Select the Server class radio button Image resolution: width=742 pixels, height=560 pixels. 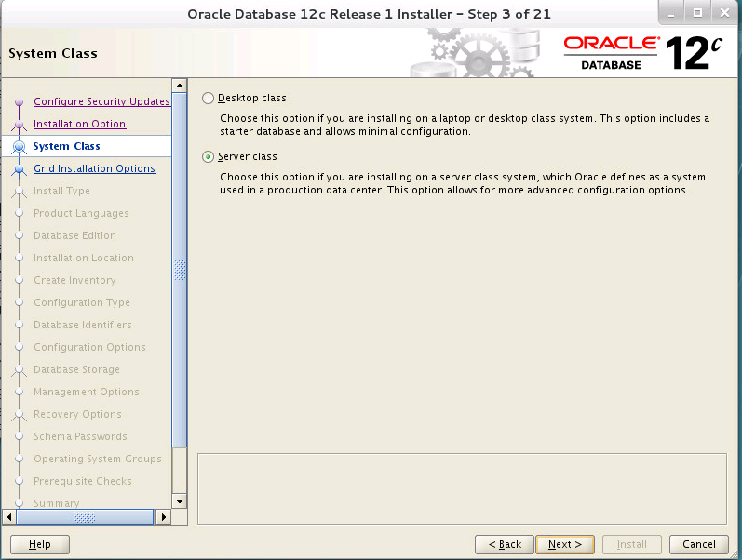[x=208, y=157]
